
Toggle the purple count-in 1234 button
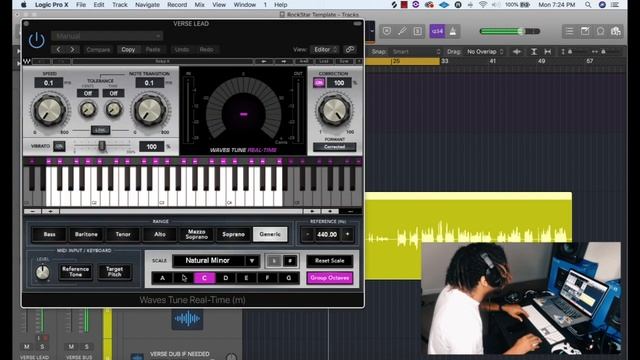(x=437, y=31)
